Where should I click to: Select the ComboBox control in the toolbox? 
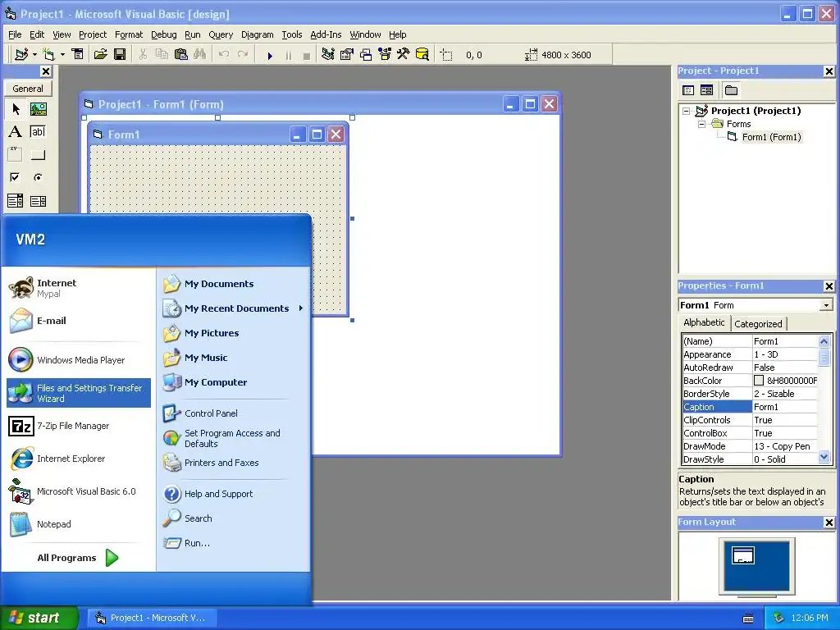[x=15, y=201]
